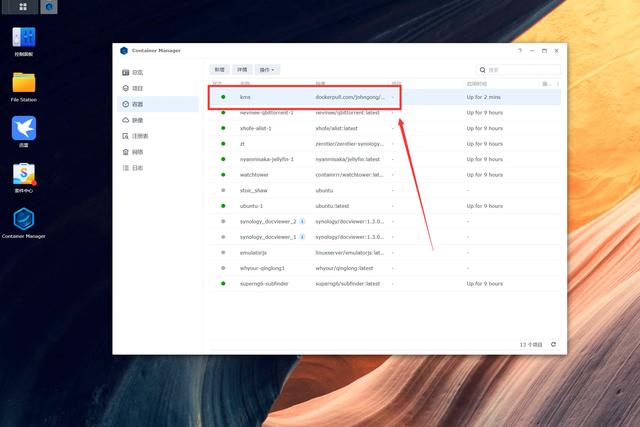Viewport: 640px width, 427px height.
Task: Click the containrrr/watchtower image cell
Action: (x=349, y=175)
